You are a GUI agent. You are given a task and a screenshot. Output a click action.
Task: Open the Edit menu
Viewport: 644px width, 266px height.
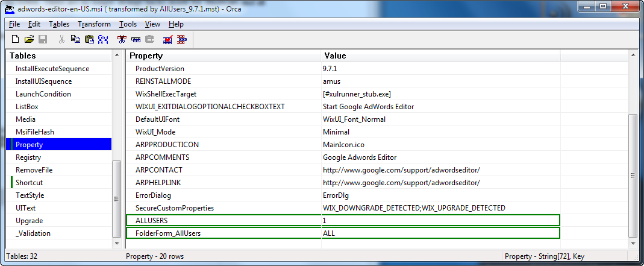(x=34, y=24)
